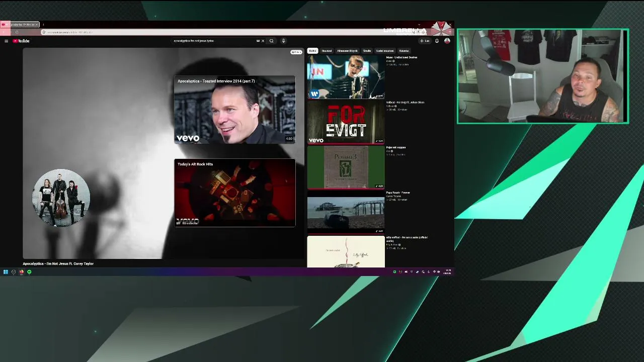Click the 'Volbeat - For Evigt' title link
The height and width of the screenshot is (362, 644).
tap(405, 103)
